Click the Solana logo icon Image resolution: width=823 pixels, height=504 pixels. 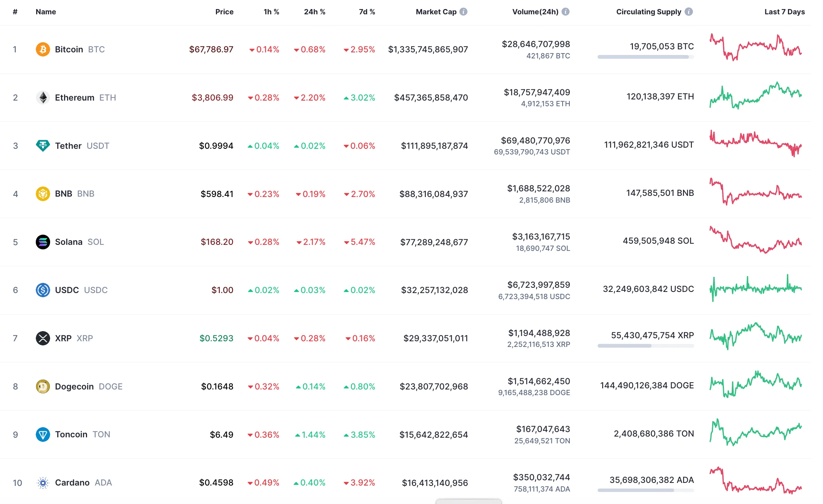click(x=43, y=242)
